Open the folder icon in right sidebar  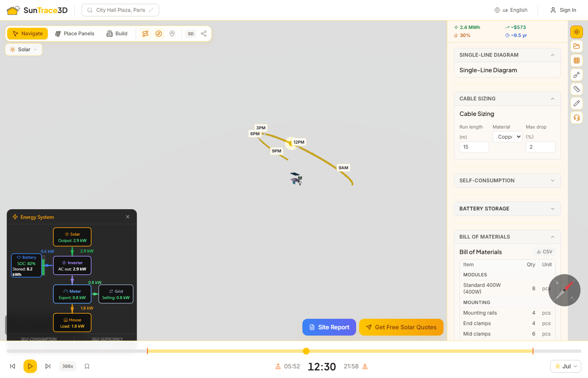pos(577,46)
